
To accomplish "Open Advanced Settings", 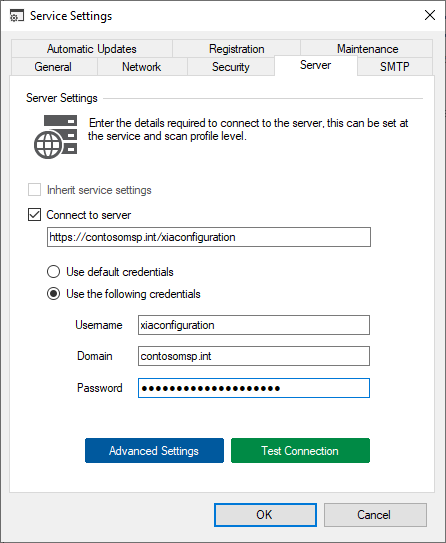I will (154, 451).
